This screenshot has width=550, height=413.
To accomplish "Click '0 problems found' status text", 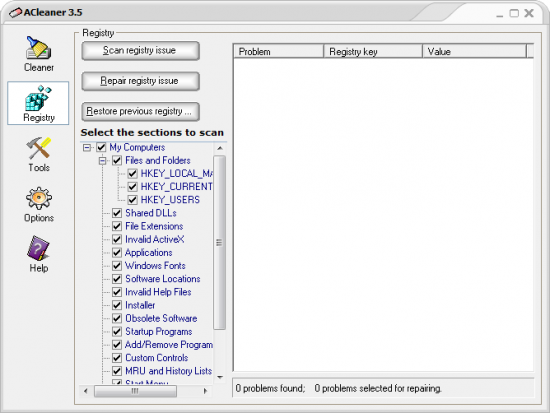I will [x=270, y=388].
